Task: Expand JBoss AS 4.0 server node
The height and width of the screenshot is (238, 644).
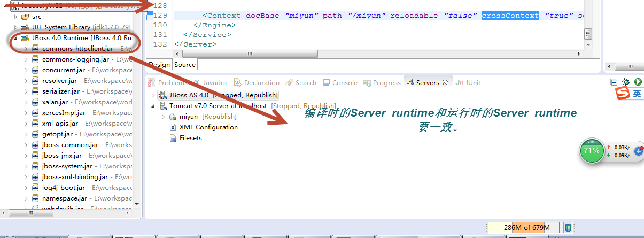Action: coord(153,95)
